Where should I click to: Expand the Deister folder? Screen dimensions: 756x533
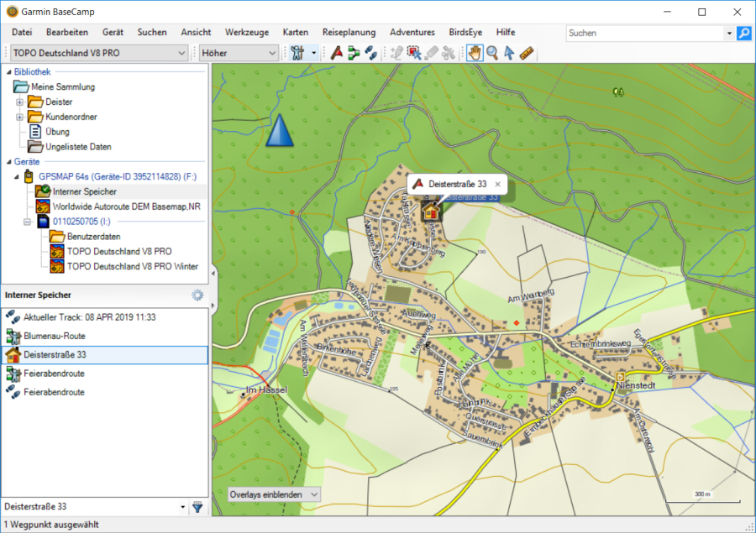(20, 102)
